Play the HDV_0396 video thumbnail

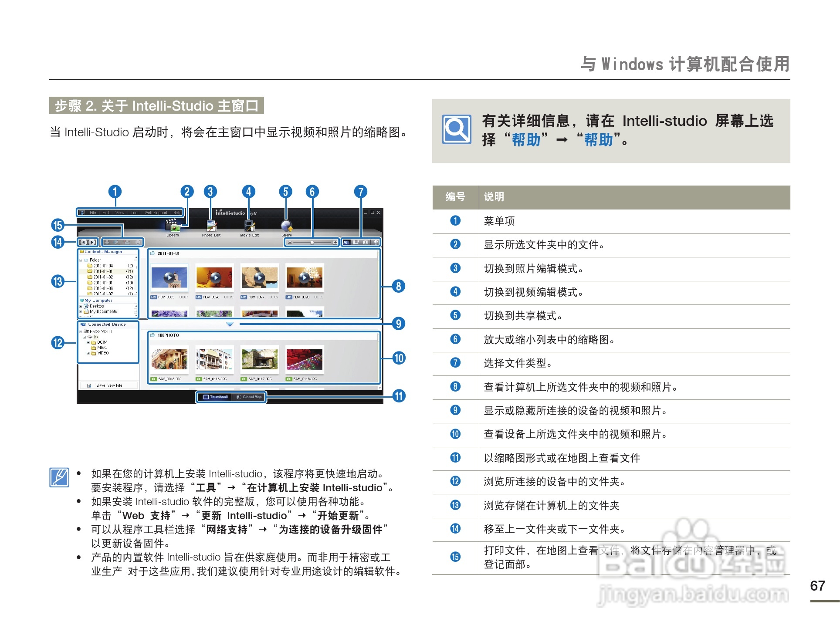coord(215,277)
